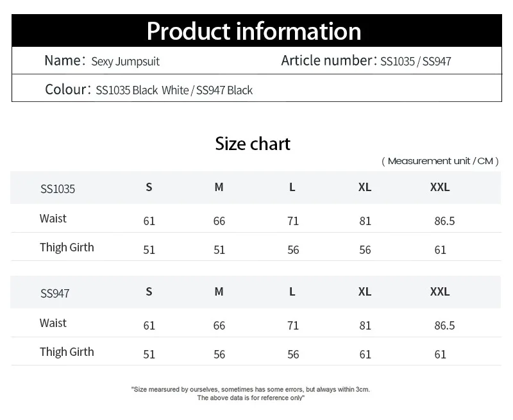Click the 86.5 waist value in SS1035 table
This screenshot has height=420, width=513.
click(x=444, y=221)
